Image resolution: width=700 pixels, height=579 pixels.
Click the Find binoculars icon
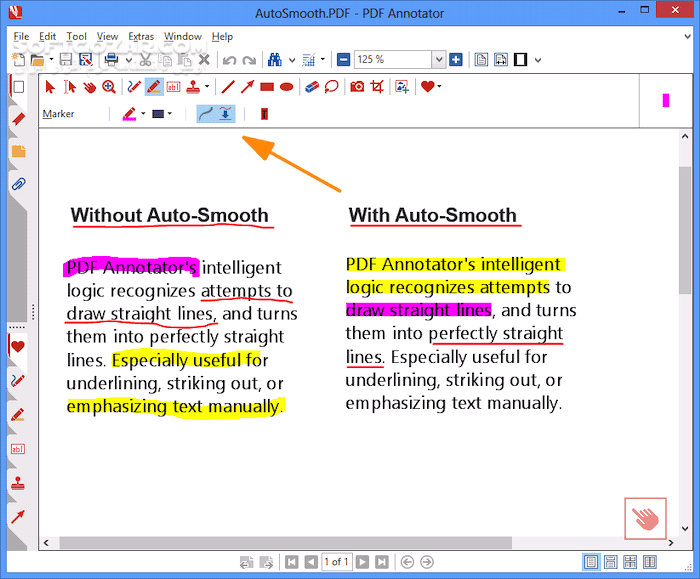tap(275, 59)
